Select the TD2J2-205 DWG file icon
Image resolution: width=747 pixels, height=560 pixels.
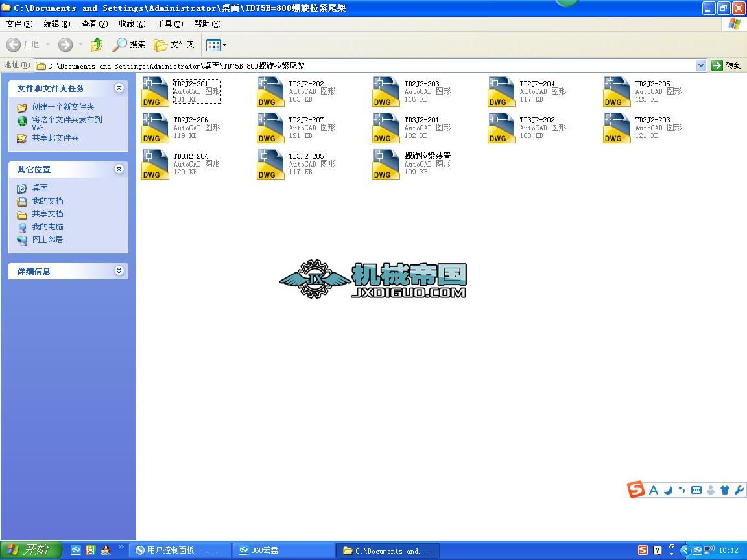(617, 91)
